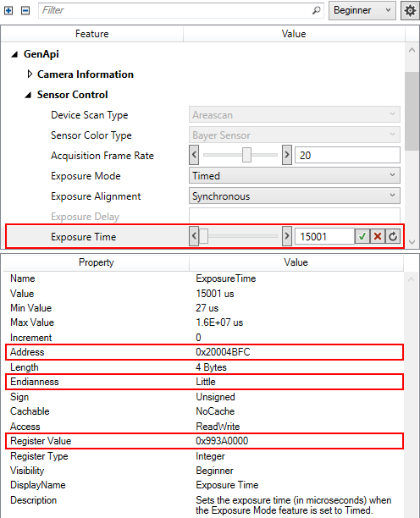Click the empty Exposure Delay field
The width and height of the screenshot is (420, 518).
point(295,216)
